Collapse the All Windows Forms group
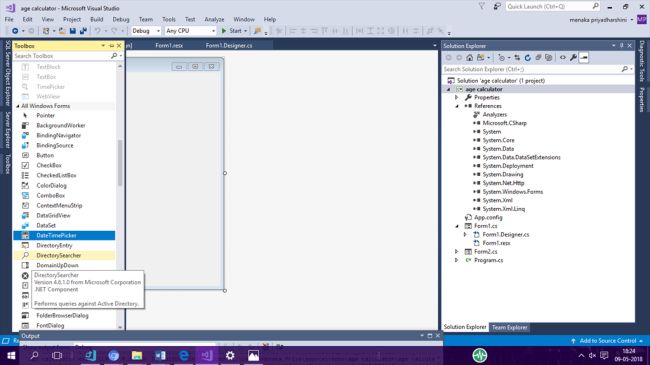The height and width of the screenshot is (365, 650). (x=18, y=106)
